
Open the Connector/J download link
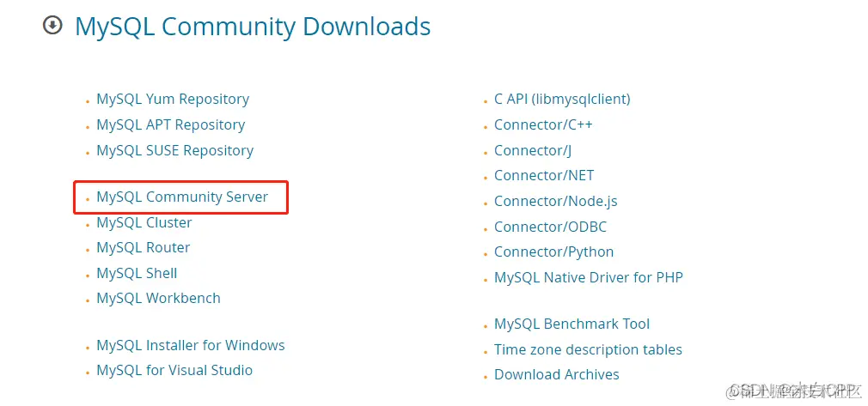point(533,150)
